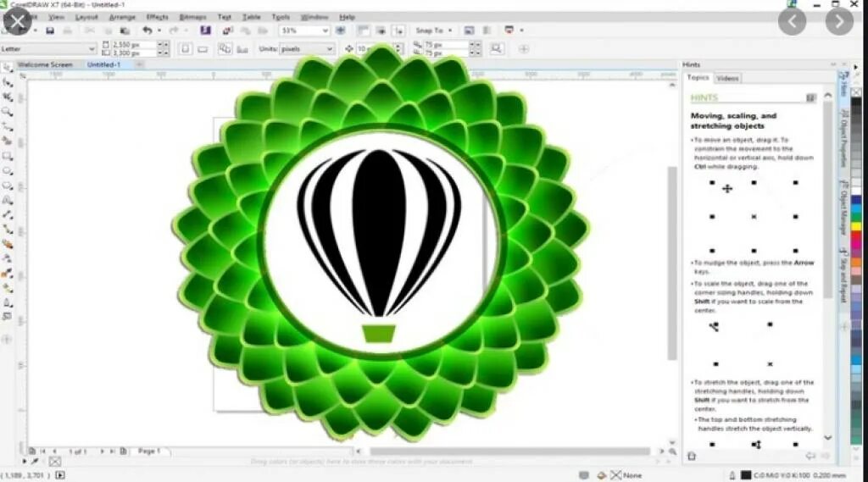Image resolution: width=868 pixels, height=482 pixels.
Task: Toggle Show grid button
Action: pyautogui.click(x=381, y=30)
